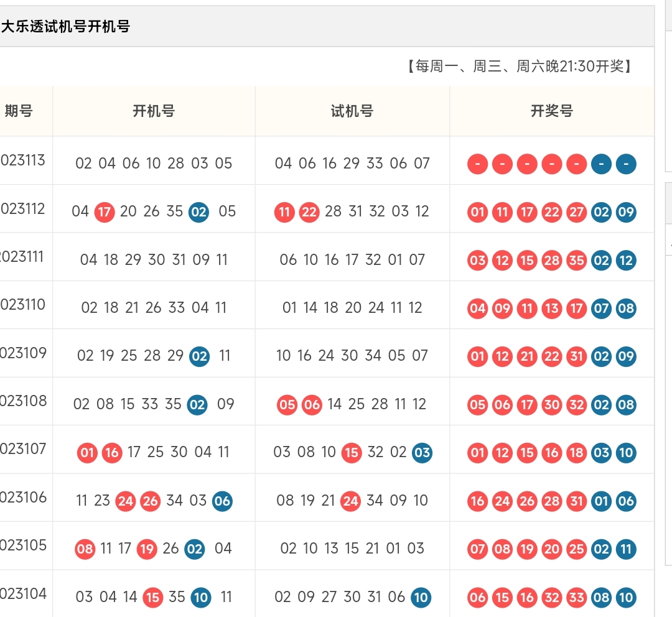Click red ball 15 in 2023107 试机号

point(352,453)
